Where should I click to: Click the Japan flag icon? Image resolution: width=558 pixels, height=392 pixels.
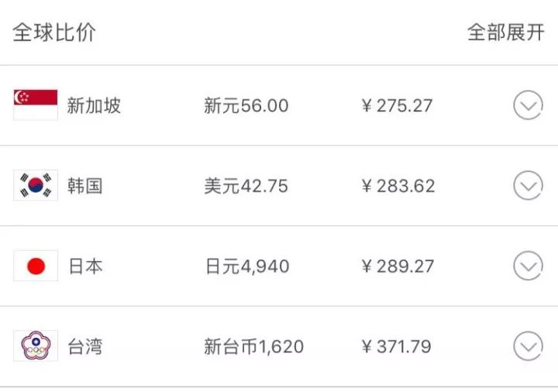[x=36, y=266]
